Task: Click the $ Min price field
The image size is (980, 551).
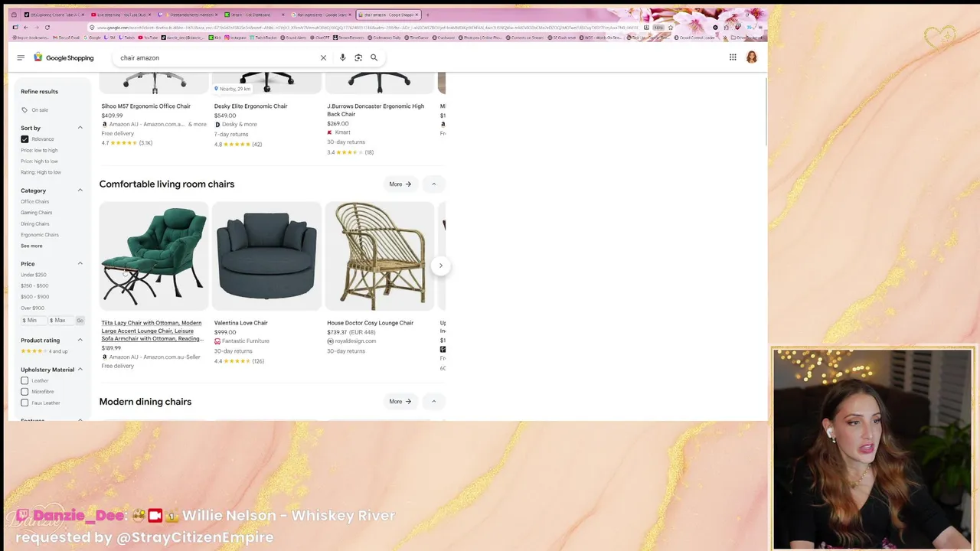Action: pyautogui.click(x=32, y=320)
